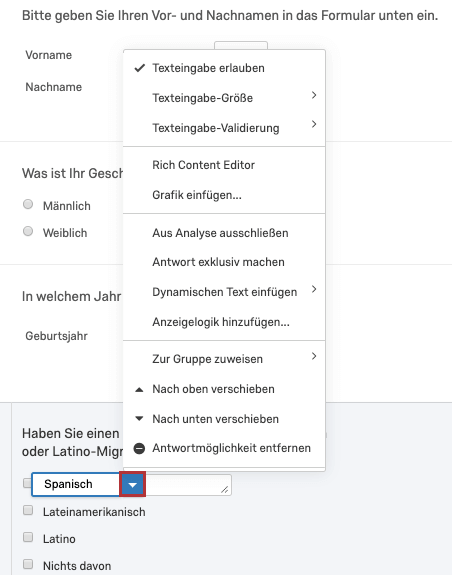Click the resize handle of the Spanisch text box

[x=225, y=489]
